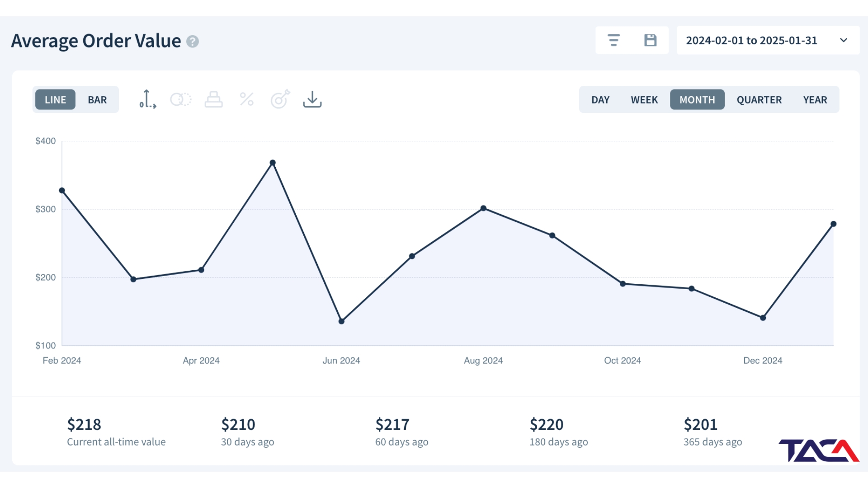Switch chart to LINE view
The height and width of the screenshot is (488, 868).
pos(55,100)
